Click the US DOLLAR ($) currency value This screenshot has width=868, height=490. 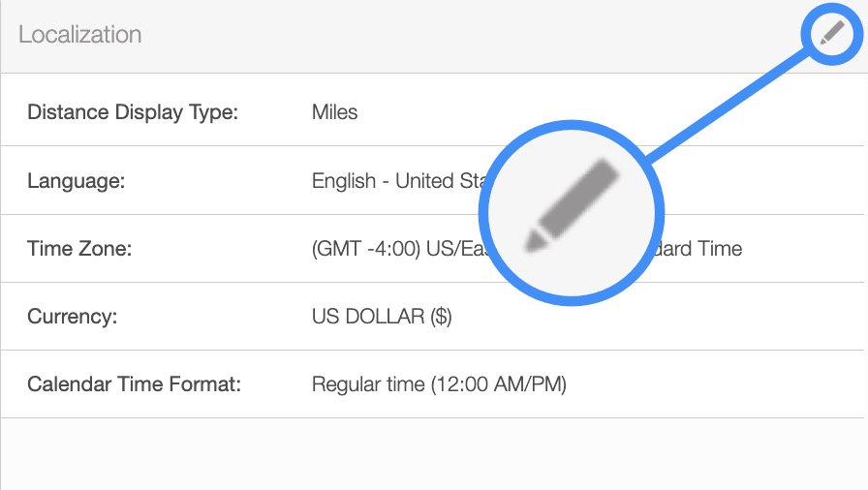(382, 317)
